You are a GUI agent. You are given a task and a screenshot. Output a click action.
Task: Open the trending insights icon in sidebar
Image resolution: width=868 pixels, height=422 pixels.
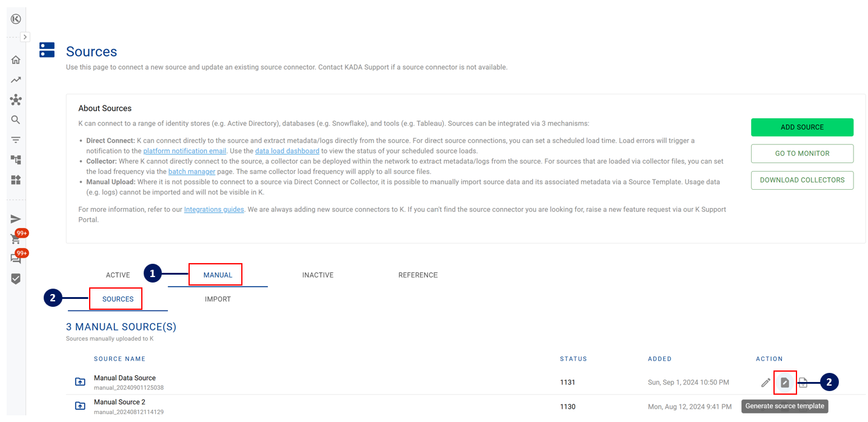point(16,79)
